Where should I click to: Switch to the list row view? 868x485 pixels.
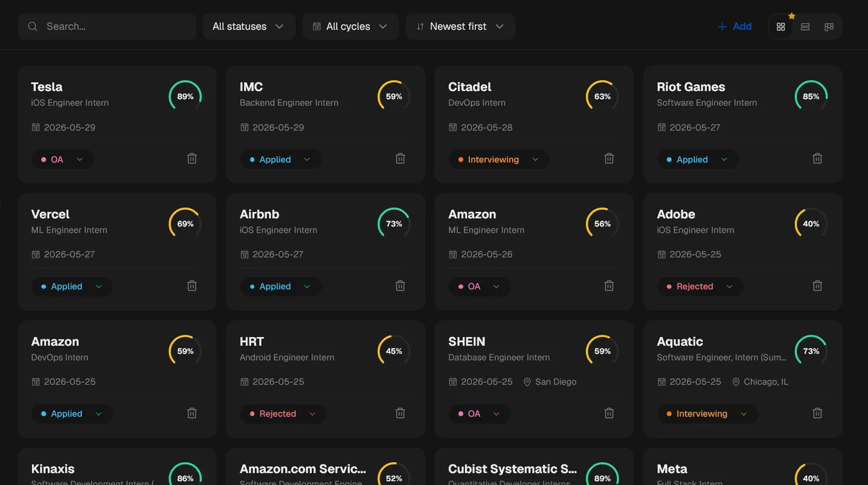coord(805,27)
